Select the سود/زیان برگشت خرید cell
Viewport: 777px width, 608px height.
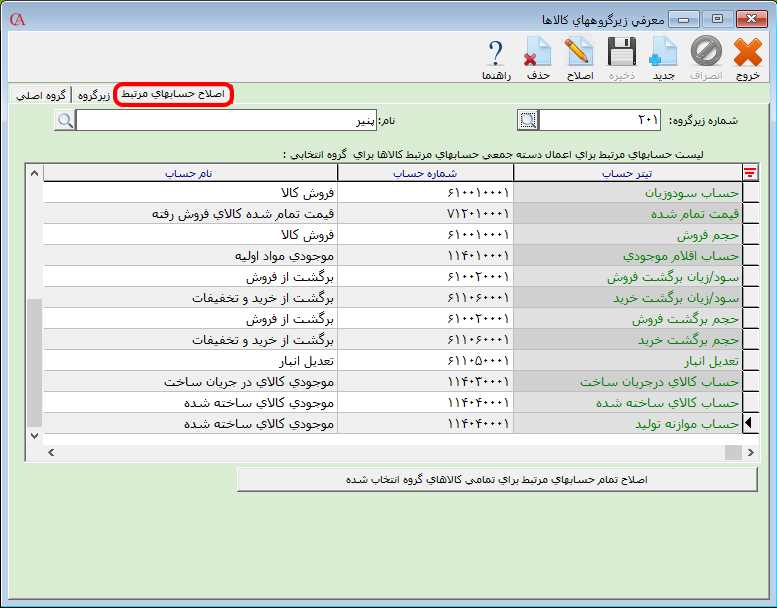[628, 298]
